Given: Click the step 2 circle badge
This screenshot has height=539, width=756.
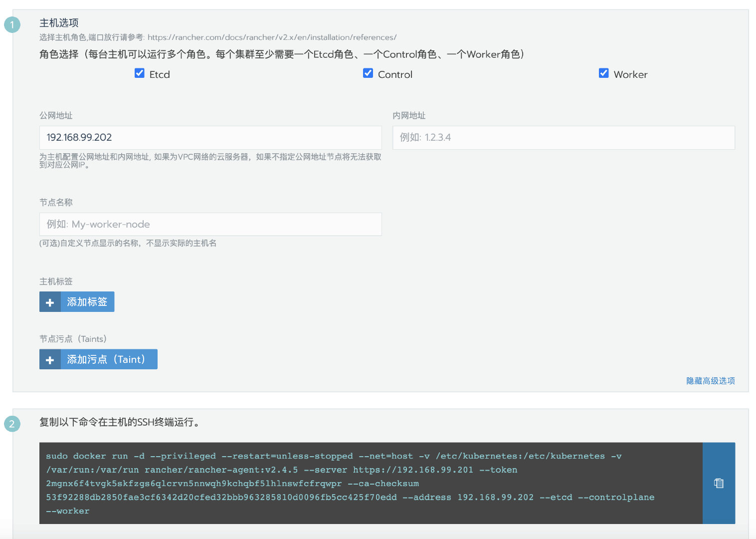Looking at the screenshot, I should coord(12,424).
